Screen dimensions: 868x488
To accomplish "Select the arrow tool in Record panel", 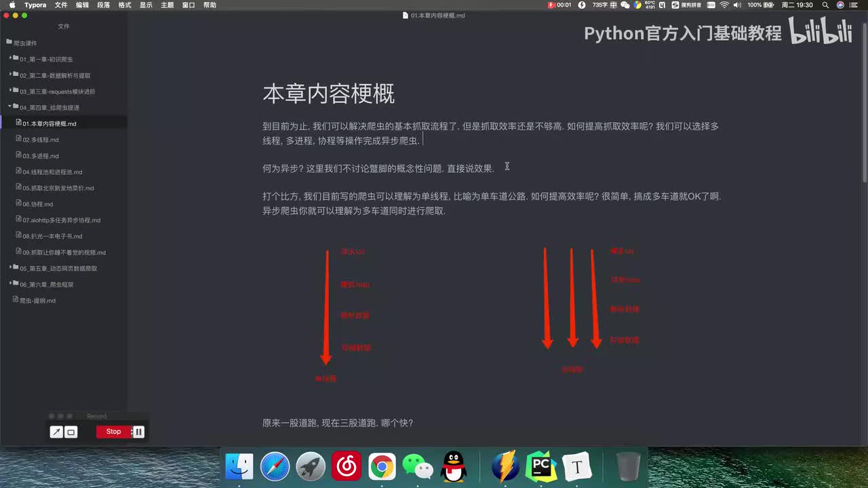I will pyautogui.click(x=57, y=432).
